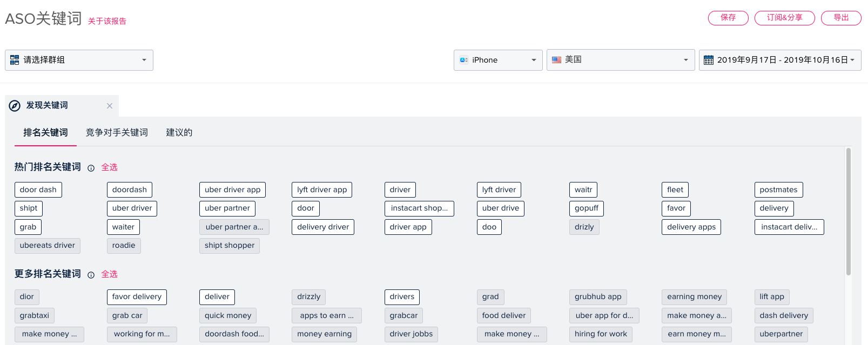Click the US flag icon

556,60
